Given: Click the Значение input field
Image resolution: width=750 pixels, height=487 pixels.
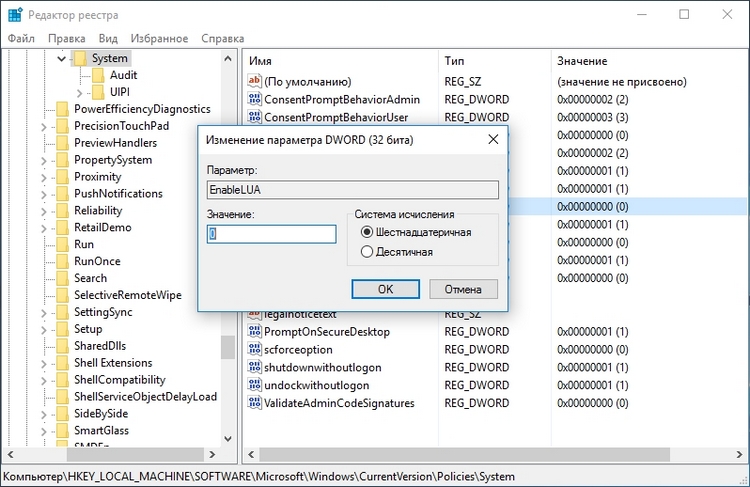Looking at the screenshot, I should [x=271, y=234].
